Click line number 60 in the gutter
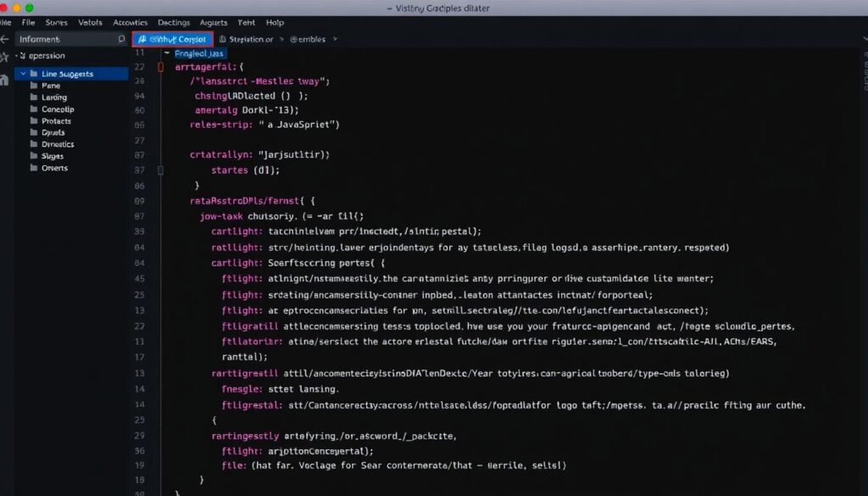 tap(140, 110)
